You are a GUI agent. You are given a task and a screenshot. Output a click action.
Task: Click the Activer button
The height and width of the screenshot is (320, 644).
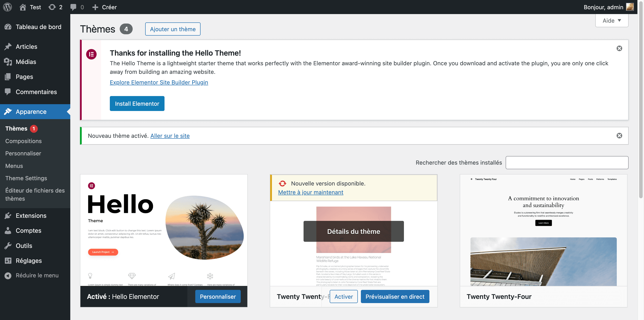coord(344,296)
